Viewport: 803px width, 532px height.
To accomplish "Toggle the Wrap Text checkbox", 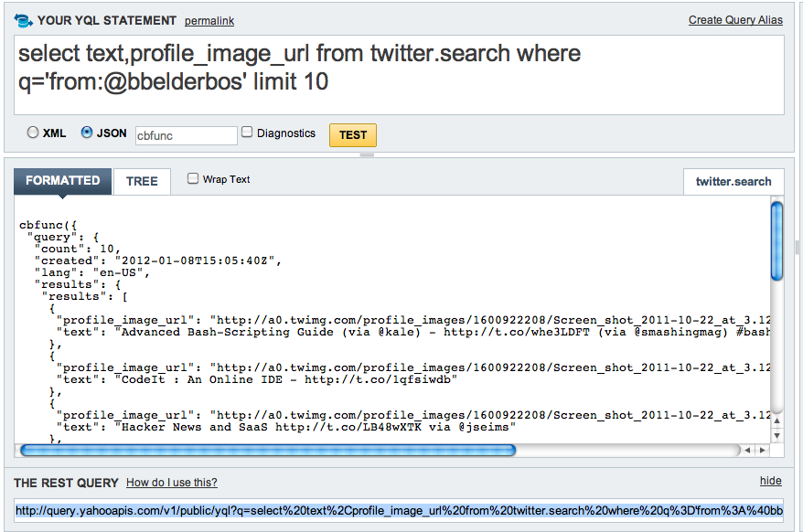I will (x=193, y=178).
